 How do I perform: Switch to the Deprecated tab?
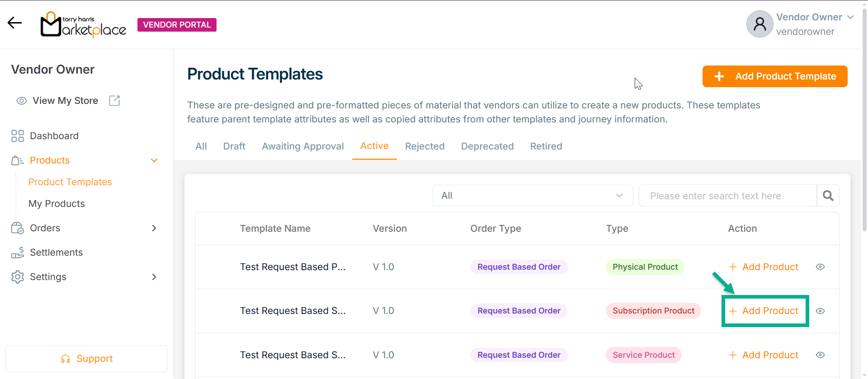coord(487,146)
